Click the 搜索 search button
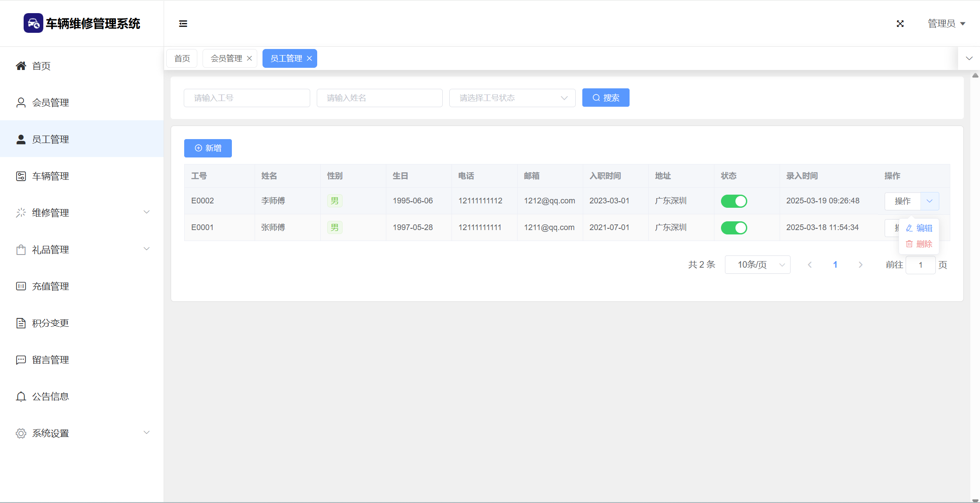Screen dimensions: 980x503 [605, 98]
